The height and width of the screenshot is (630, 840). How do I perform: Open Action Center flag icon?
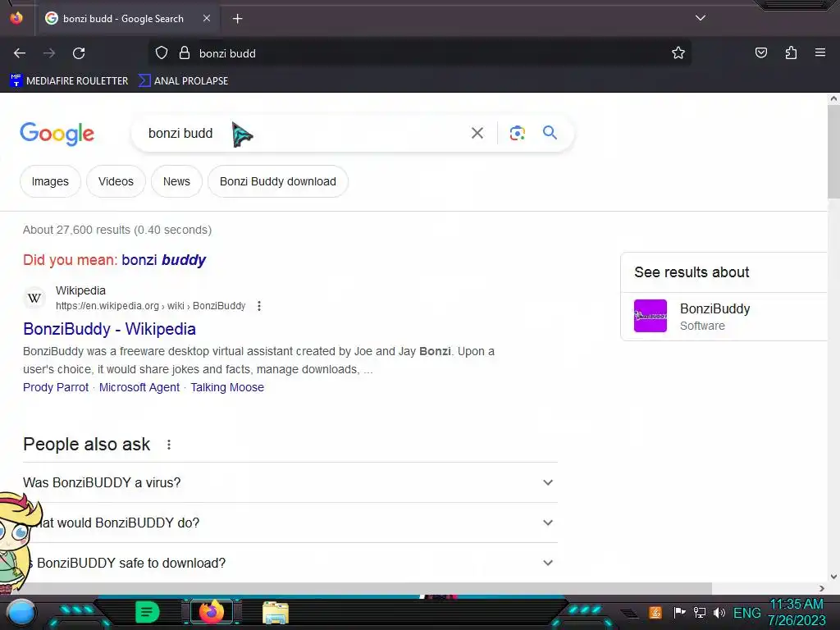pyautogui.click(x=679, y=612)
